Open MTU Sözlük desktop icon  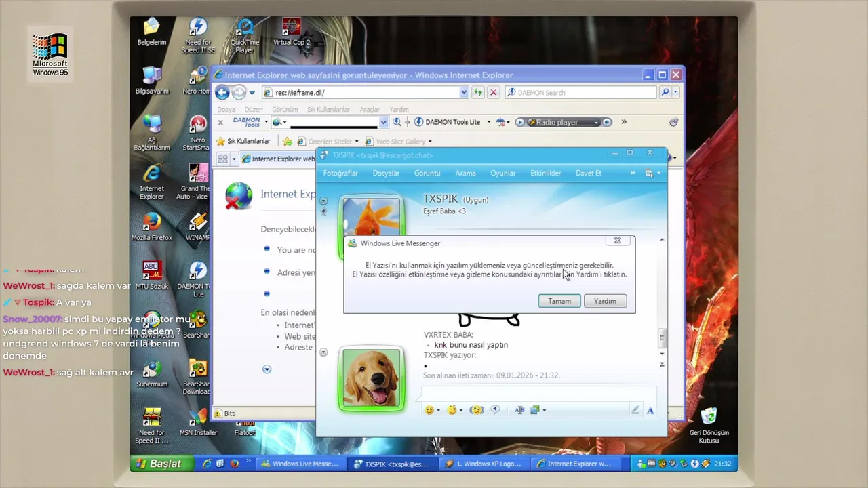tap(151, 276)
